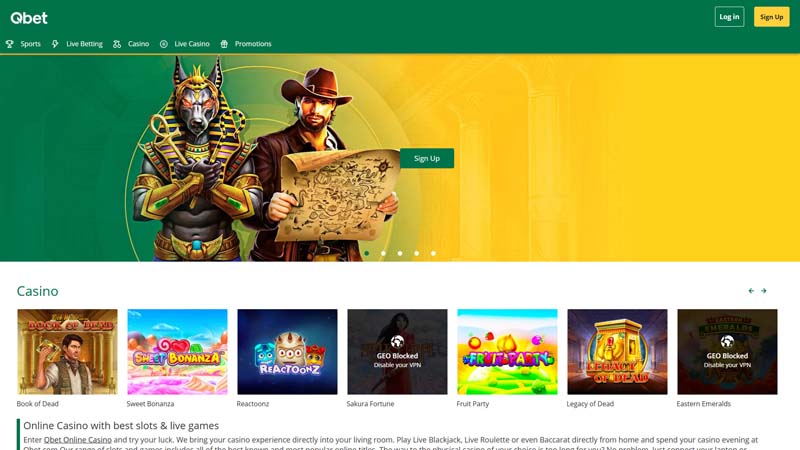Click the next arrow in Casino section
800x450 pixels.
click(764, 291)
